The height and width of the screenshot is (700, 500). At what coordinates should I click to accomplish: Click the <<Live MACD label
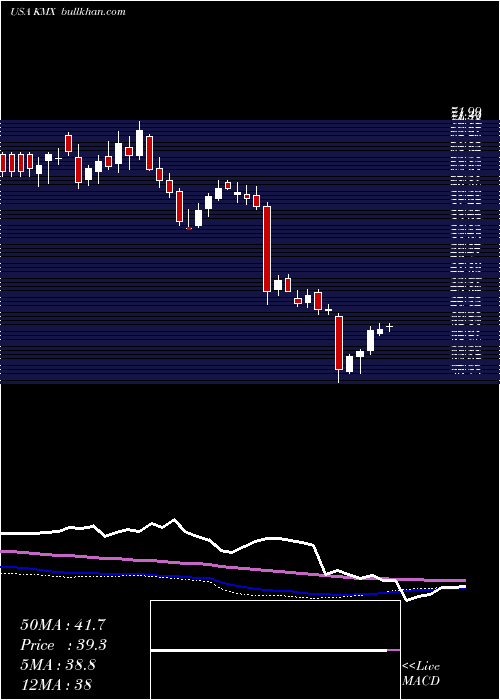[421, 674]
